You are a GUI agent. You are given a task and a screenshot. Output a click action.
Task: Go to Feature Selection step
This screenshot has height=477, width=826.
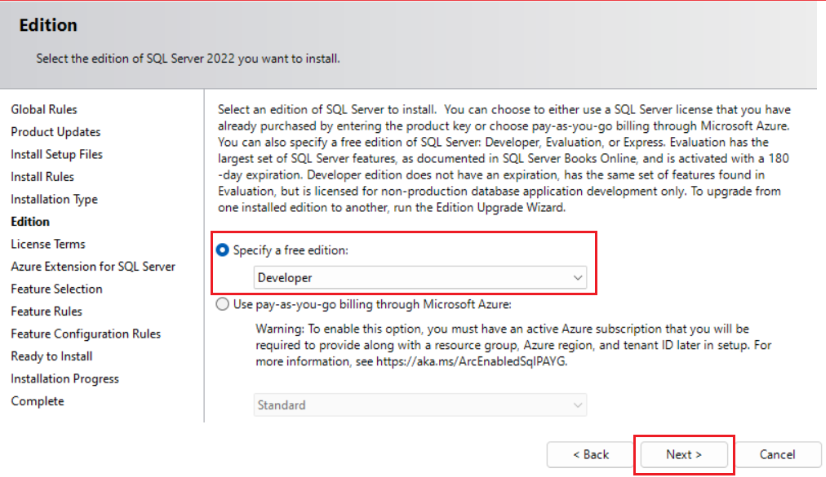click(56, 289)
